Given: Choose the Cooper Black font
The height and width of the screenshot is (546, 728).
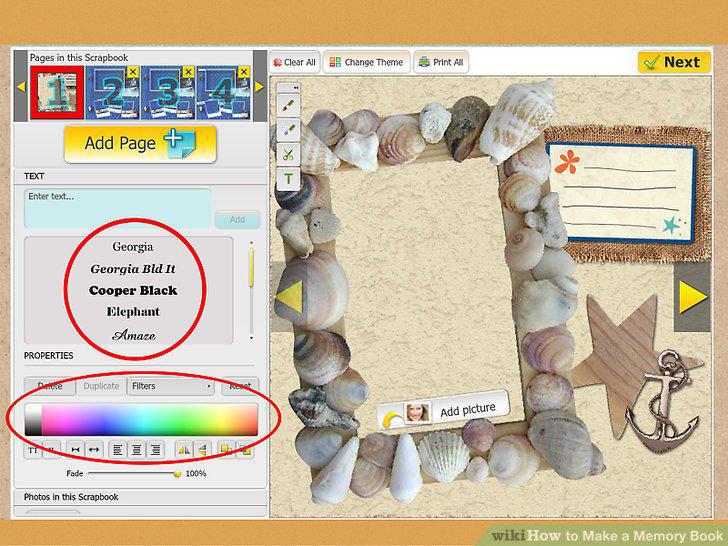Looking at the screenshot, I should [x=133, y=290].
